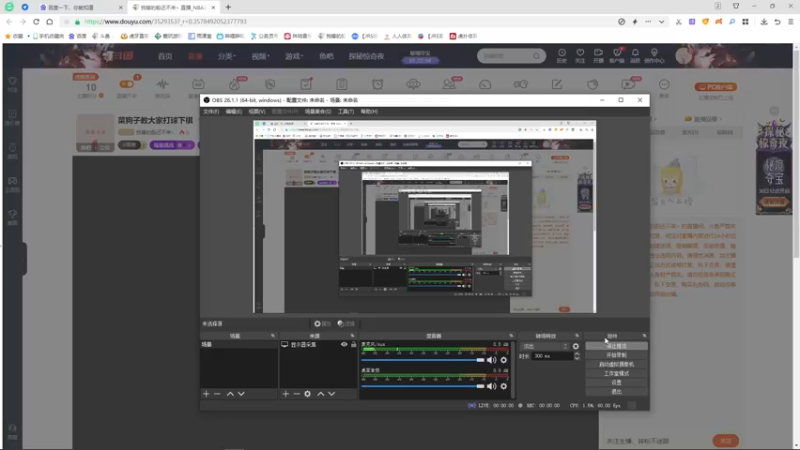Screen dimensions: 800x450
Task: Move scene down in Scenes panel
Action: click(241, 394)
